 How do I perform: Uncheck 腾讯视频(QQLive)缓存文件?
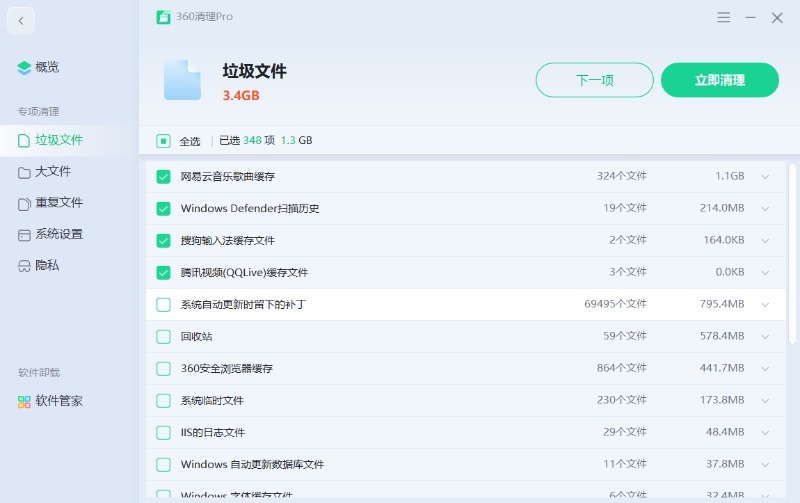[163, 272]
